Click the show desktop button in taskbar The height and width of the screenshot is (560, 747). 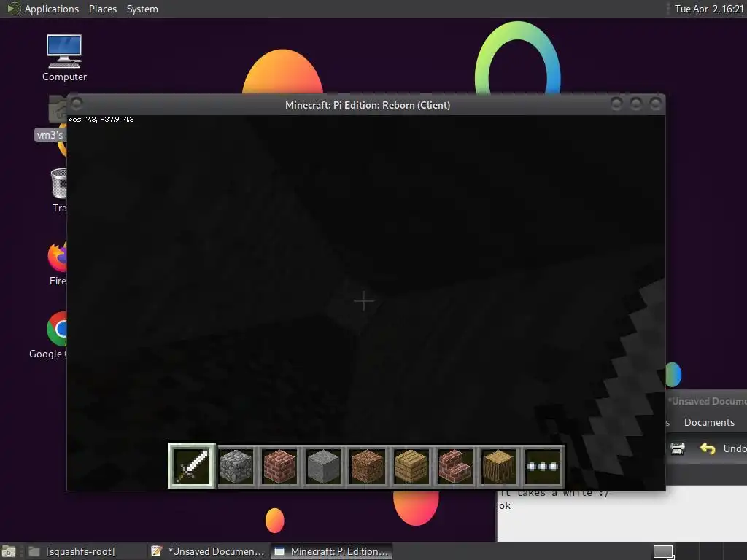click(x=9, y=552)
